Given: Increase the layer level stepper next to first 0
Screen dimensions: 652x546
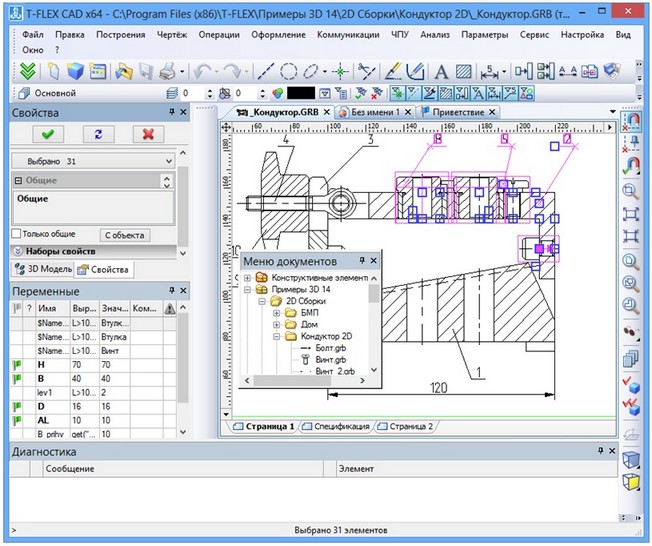Looking at the screenshot, I should (210, 91).
